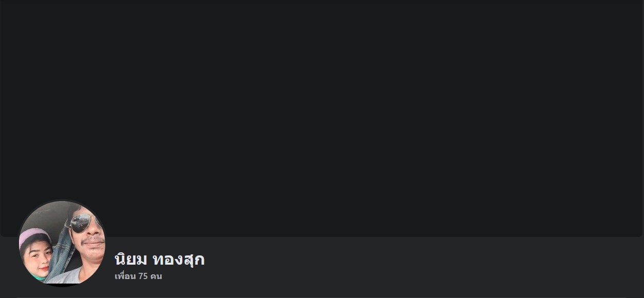Image resolution: width=644 pixels, height=298 pixels.
Task: Click the number 75 in friends count
Action: [x=143, y=276]
